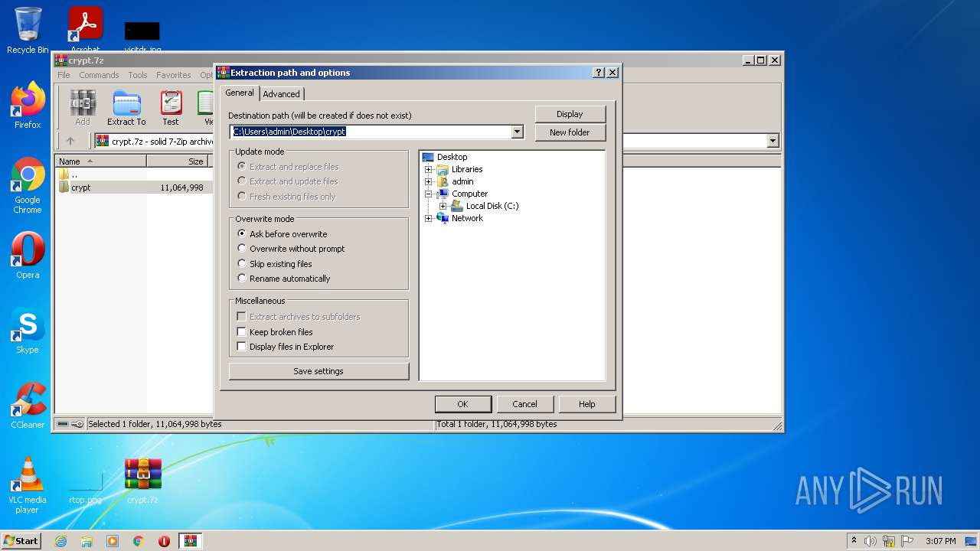Expand Local Disk (C:) node

click(x=443, y=206)
